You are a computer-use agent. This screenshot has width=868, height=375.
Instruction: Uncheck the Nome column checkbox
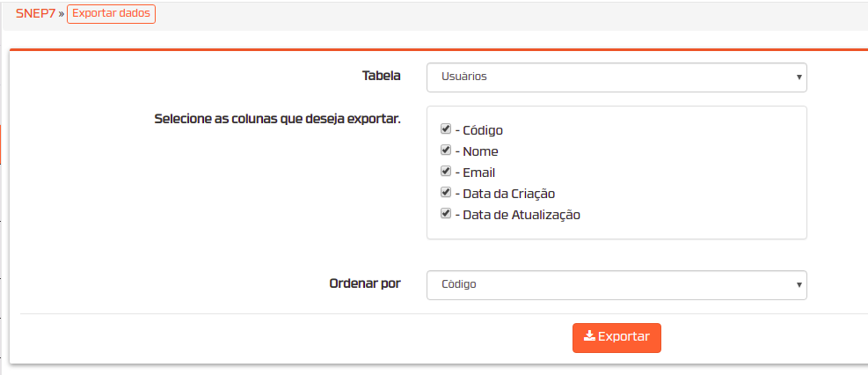click(446, 151)
